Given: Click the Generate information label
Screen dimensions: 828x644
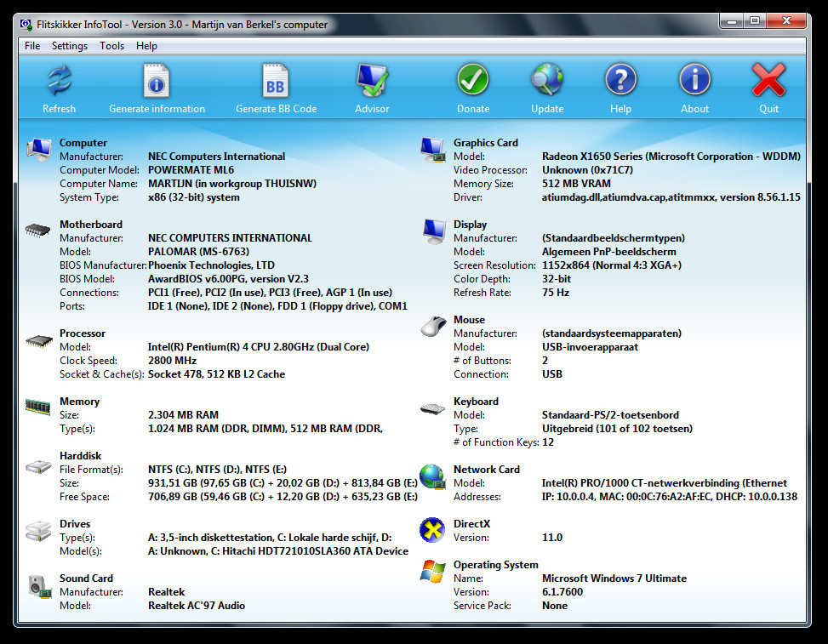Looking at the screenshot, I should click(x=157, y=109).
